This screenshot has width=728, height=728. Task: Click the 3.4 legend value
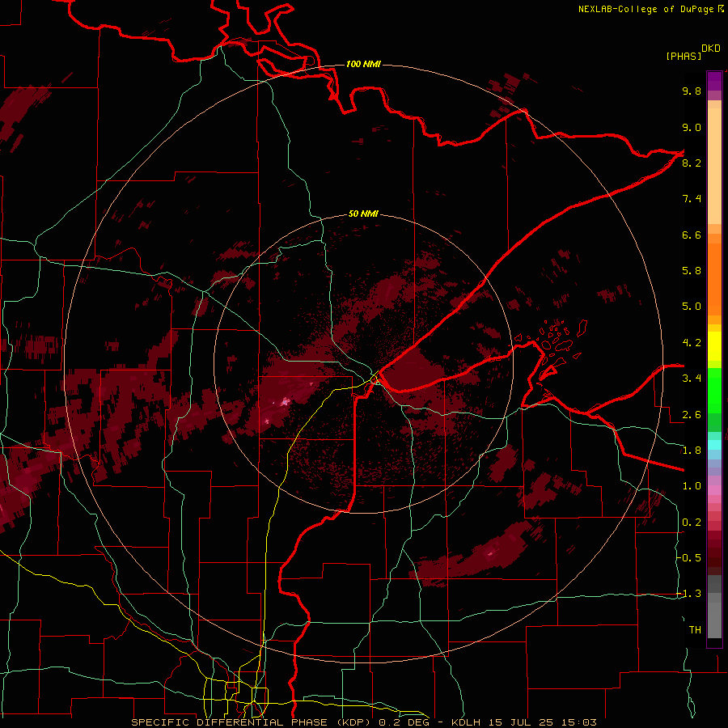(692, 379)
